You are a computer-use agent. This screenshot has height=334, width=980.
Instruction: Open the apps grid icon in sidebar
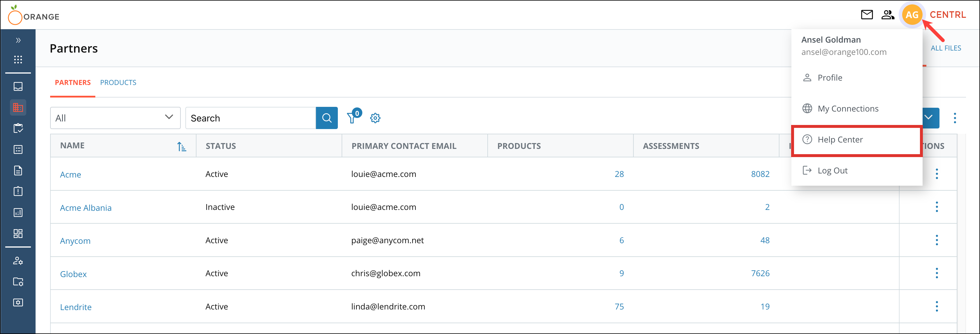[x=18, y=59]
